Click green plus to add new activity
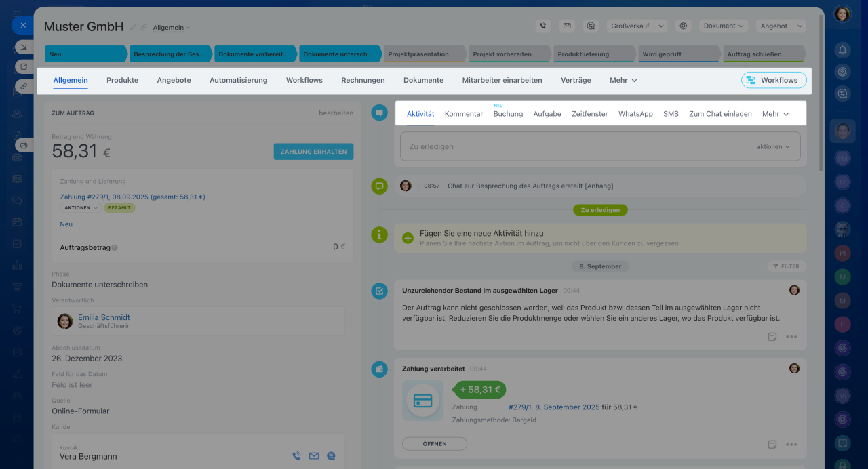Image resolution: width=868 pixels, height=469 pixels. pyautogui.click(x=408, y=238)
